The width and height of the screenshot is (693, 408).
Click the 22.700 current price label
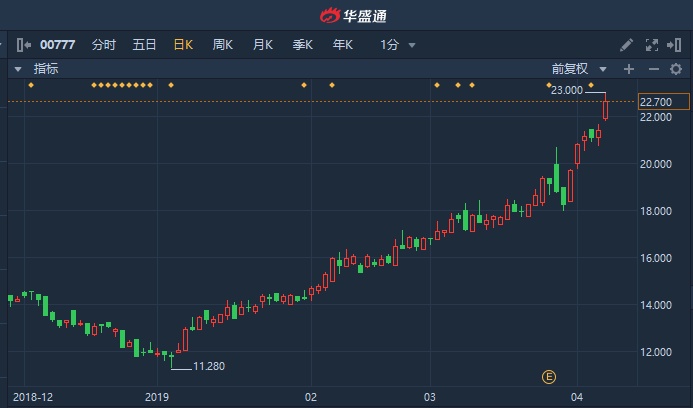coord(663,102)
